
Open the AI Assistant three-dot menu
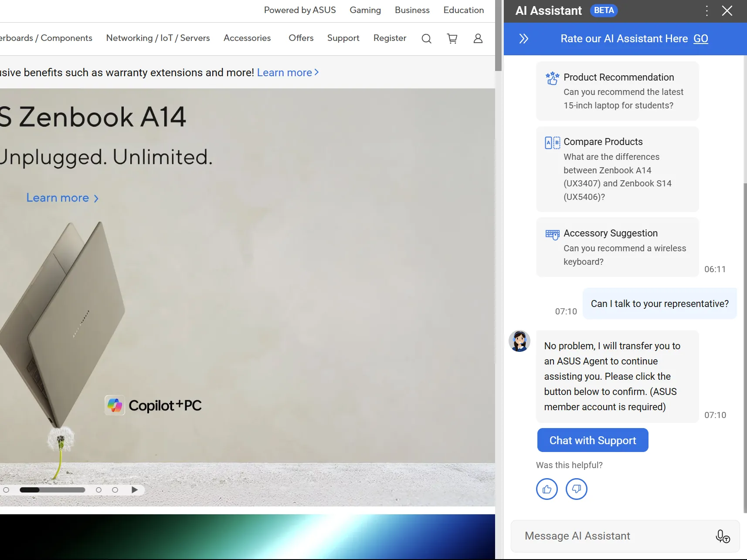tap(706, 10)
